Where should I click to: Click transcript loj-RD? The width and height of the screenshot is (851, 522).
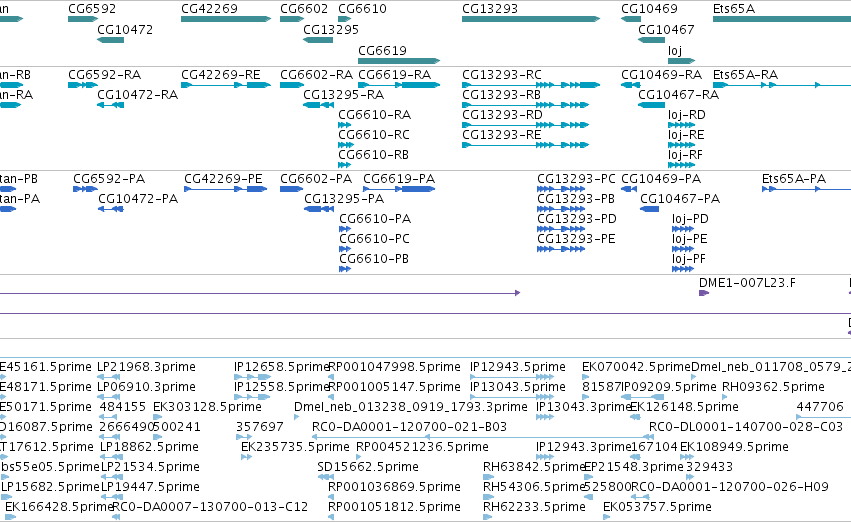pos(687,115)
